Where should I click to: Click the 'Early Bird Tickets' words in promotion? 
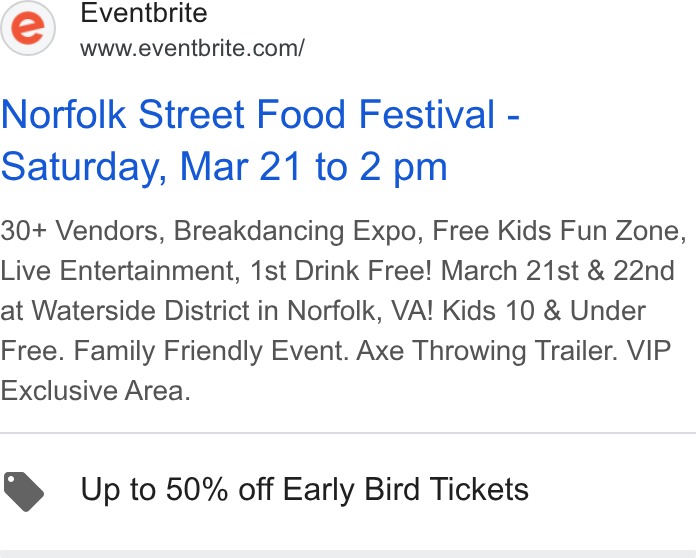pyautogui.click(x=406, y=489)
